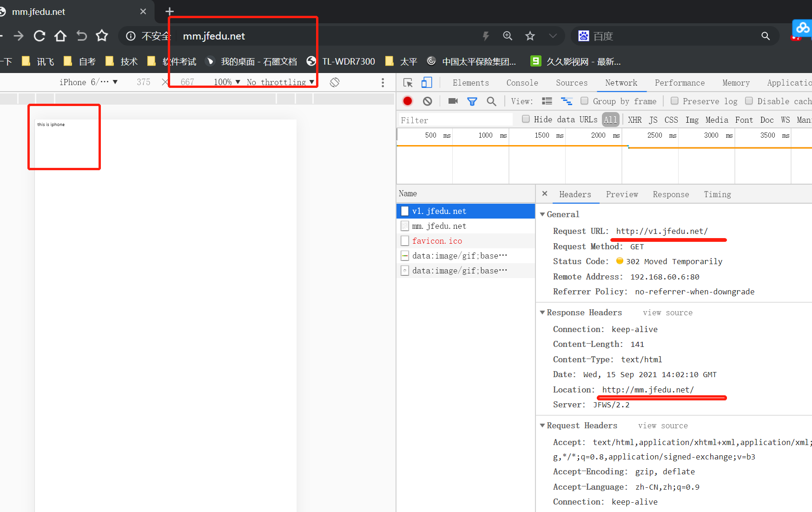View source of Response Headers
Viewport: 812px width, 512px height.
coord(668,313)
